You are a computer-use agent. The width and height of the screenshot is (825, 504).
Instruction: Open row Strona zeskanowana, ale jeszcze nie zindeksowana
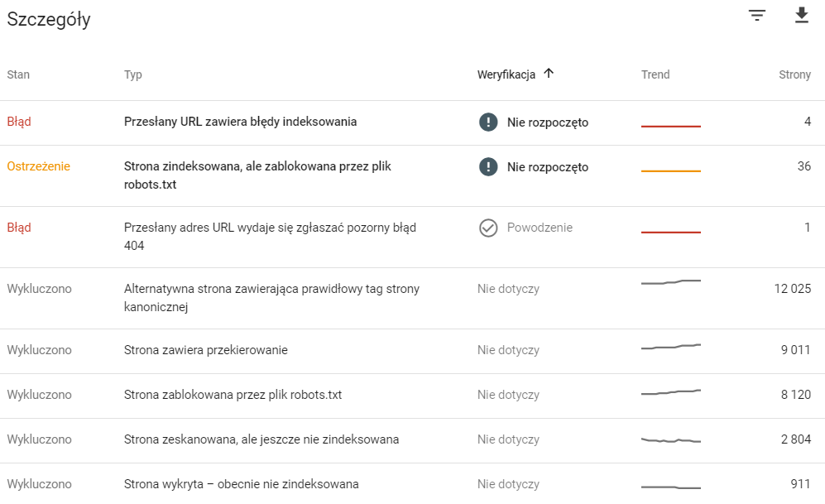(x=412, y=440)
